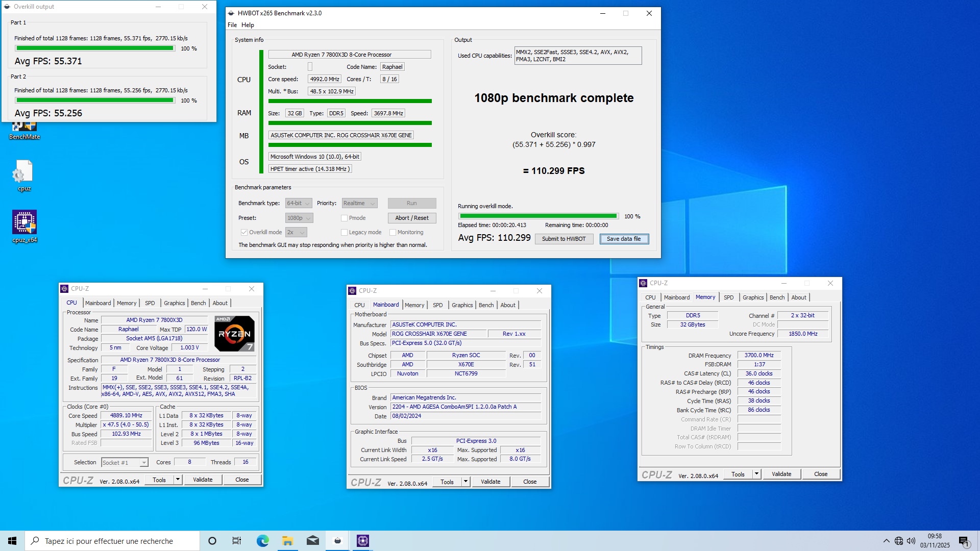Viewport: 980px width, 551px height.
Task: Expand Tools arrow in CPU-Z Memory window
Action: (756, 474)
